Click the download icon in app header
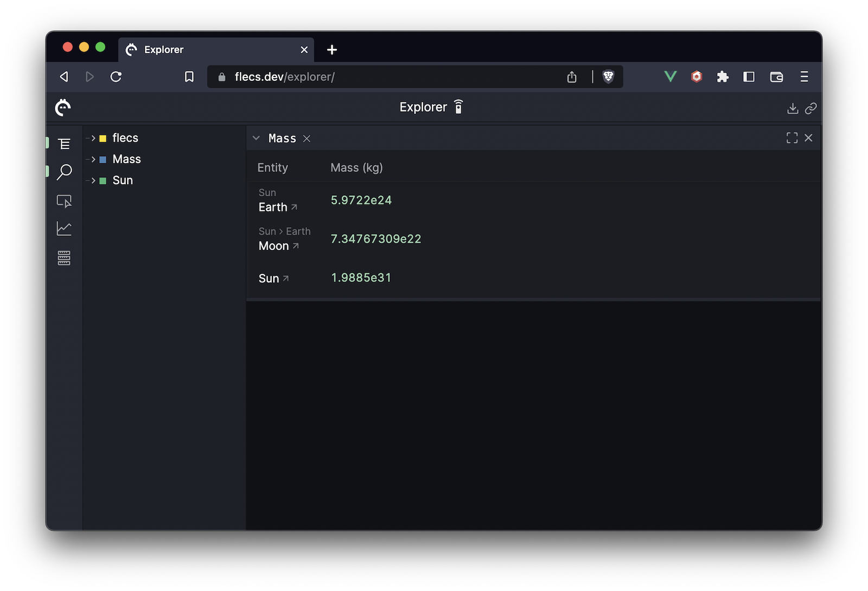The width and height of the screenshot is (868, 591). coord(793,108)
